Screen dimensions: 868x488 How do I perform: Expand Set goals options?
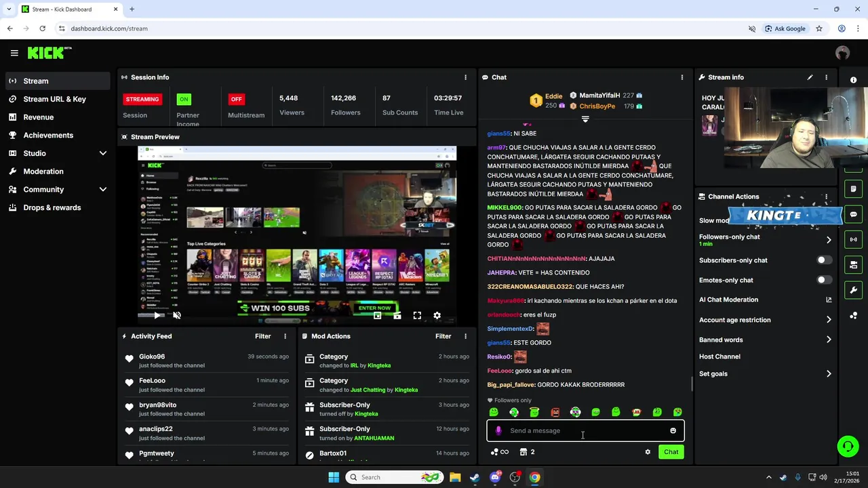point(829,373)
